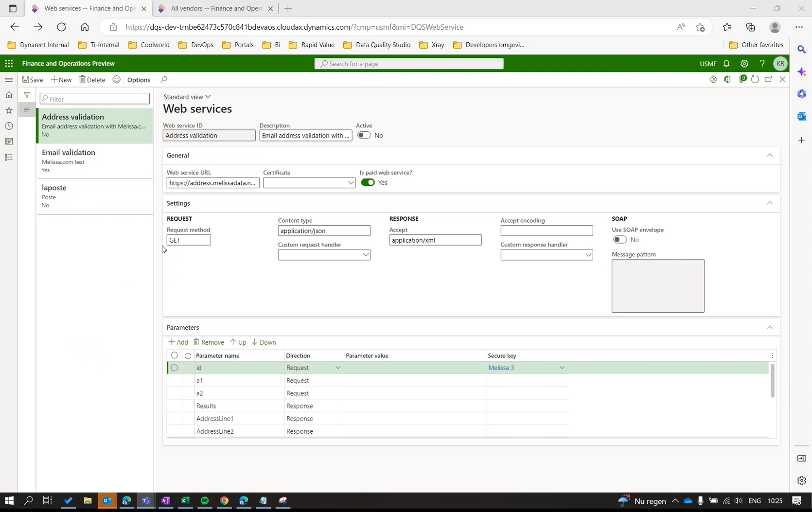
Task: Open the Options menu in action pane
Action: tap(139, 80)
